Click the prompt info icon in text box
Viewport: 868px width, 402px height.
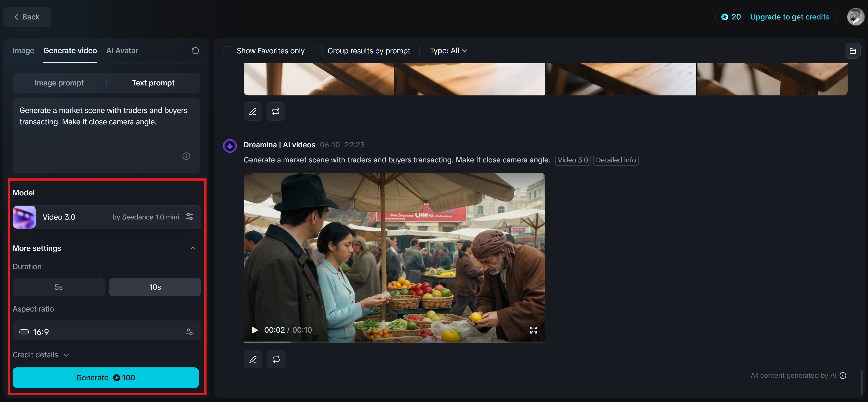pos(186,156)
